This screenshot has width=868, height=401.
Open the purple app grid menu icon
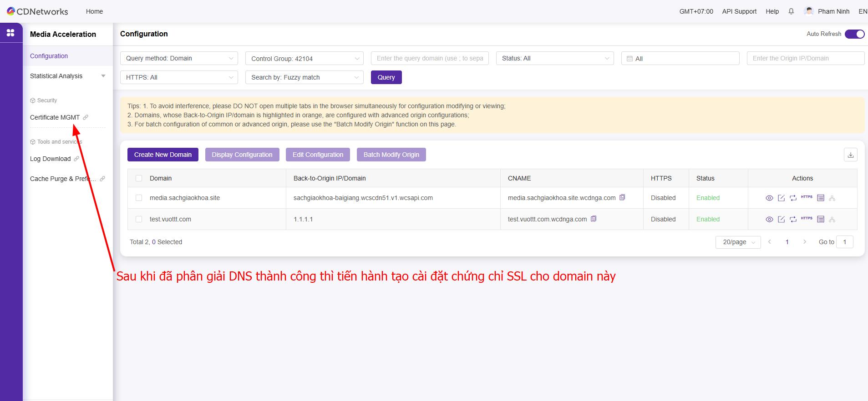point(10,33)
